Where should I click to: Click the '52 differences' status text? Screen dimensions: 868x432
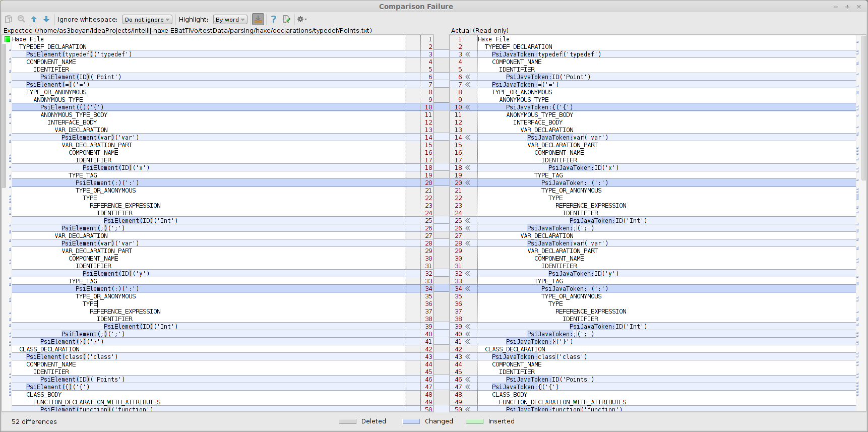[34, 422]
